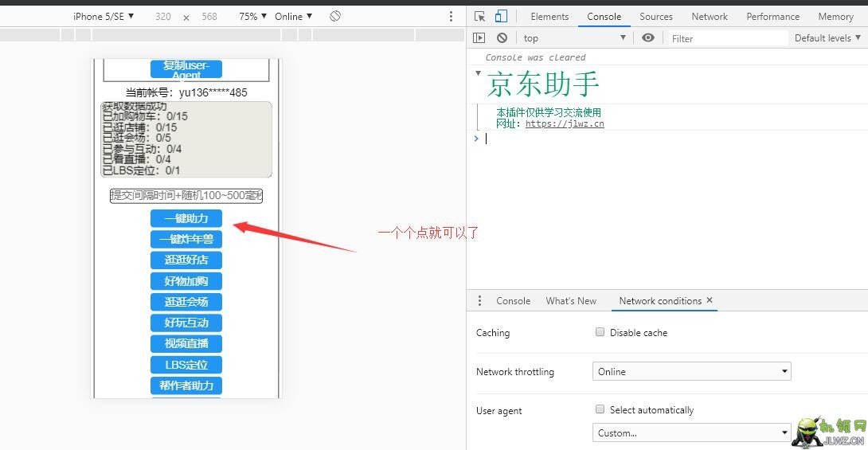Switch to the Network tab
This screenshot has width=868, height=450.
[x=709, y=17]
